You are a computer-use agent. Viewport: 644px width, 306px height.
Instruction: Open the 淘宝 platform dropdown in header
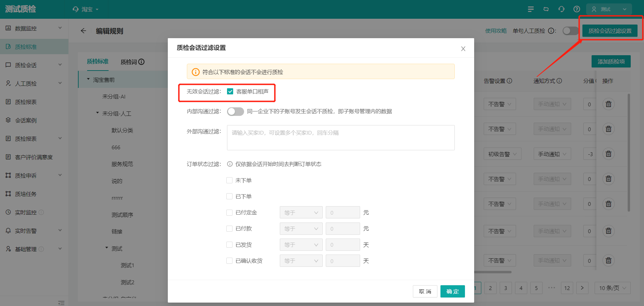85,9
